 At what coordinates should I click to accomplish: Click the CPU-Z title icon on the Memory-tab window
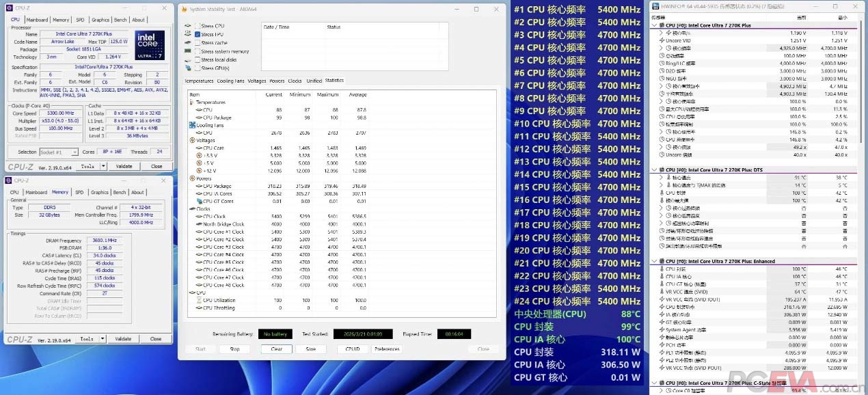coord(8,180)
